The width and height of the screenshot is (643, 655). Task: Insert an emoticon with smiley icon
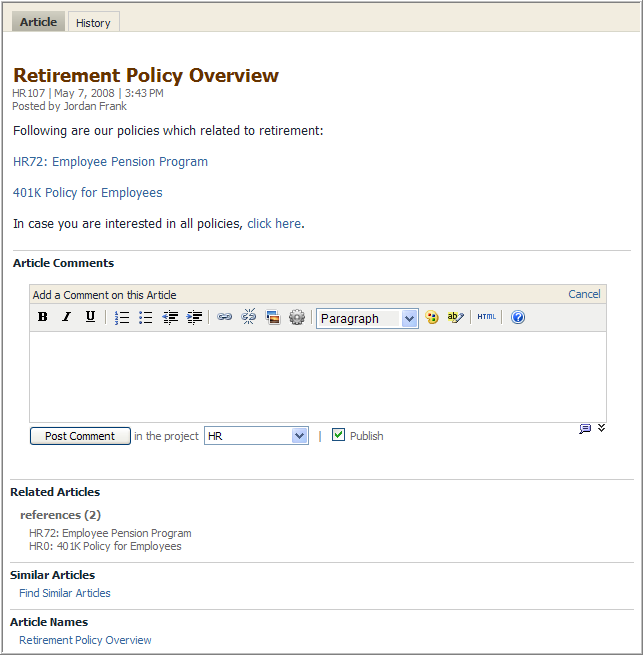pos(432,317)
